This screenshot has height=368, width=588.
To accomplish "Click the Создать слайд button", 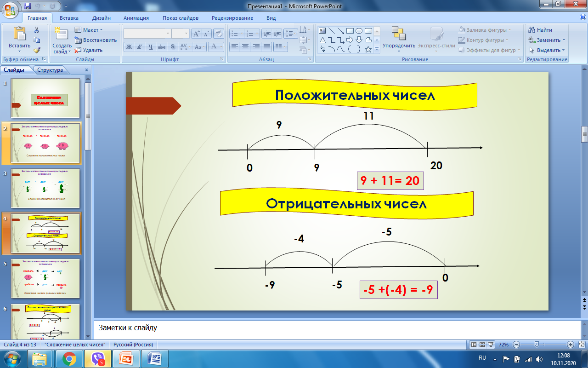I will (x=62, y=40).
